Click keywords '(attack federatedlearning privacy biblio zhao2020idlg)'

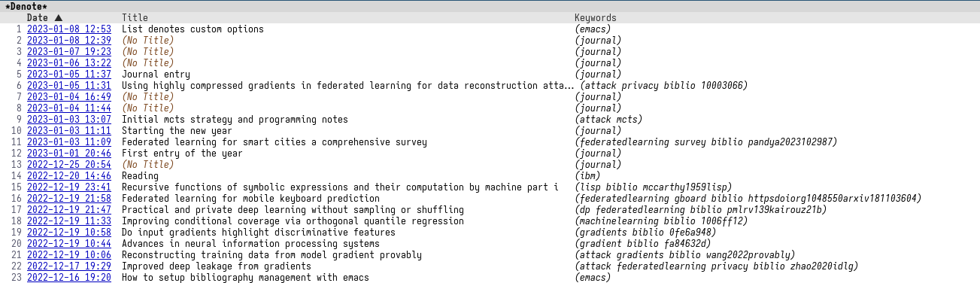pos(717,266)
